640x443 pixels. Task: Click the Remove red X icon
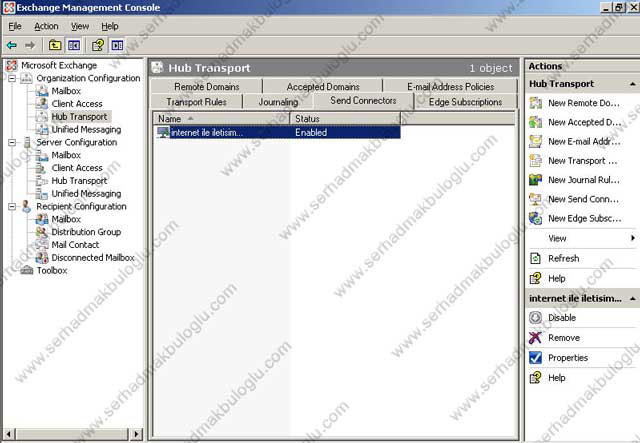536,338
